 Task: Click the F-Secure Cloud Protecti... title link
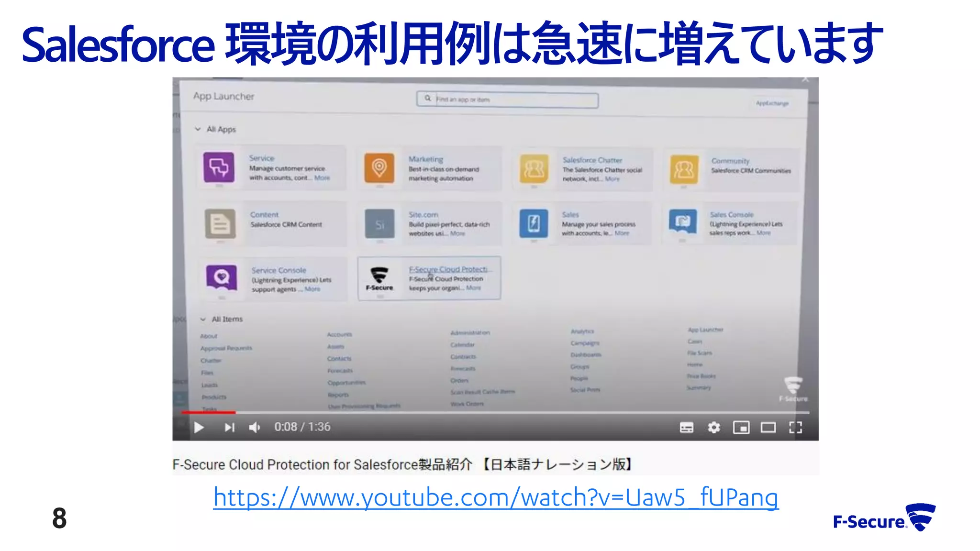[x=449, y=269]
